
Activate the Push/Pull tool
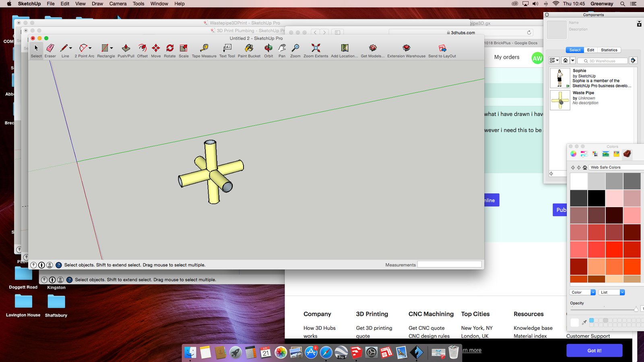click(126, 49)
